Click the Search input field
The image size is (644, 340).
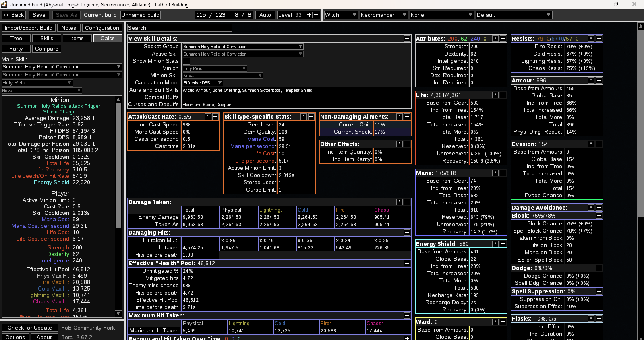[180, 28]
